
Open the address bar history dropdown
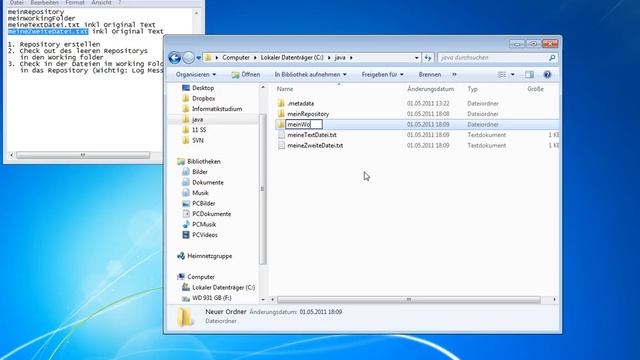tap(416, 58)
